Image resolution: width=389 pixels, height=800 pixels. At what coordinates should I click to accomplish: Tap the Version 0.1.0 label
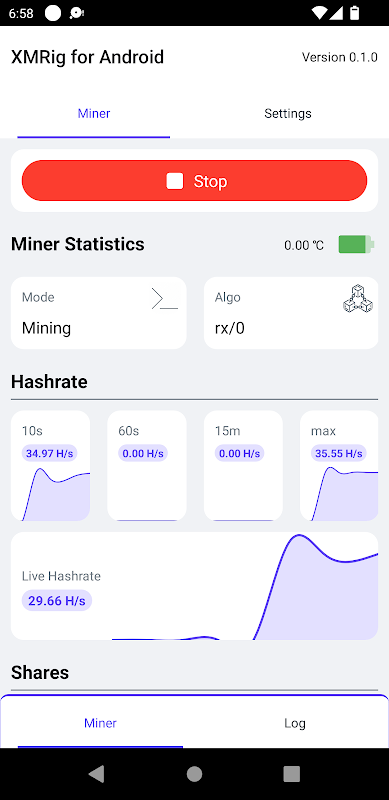pos(339,57)
